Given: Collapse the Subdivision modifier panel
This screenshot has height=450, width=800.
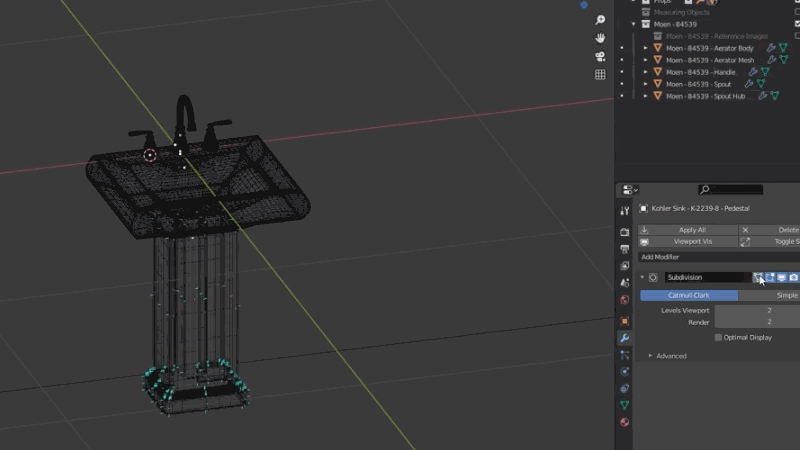Looking at the screenshot, I should pos(642,278).
